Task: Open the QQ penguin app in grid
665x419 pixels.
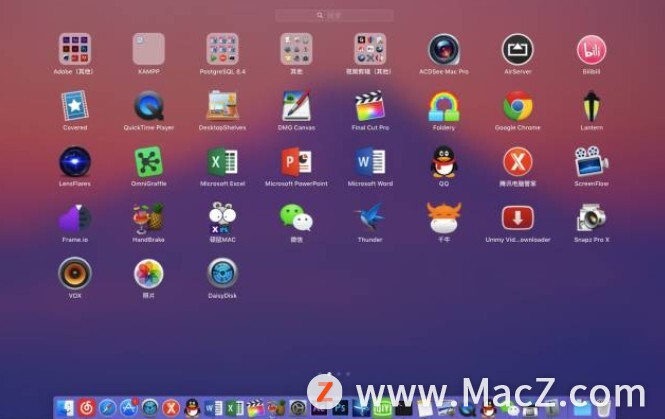Action: tap(444, 162)
